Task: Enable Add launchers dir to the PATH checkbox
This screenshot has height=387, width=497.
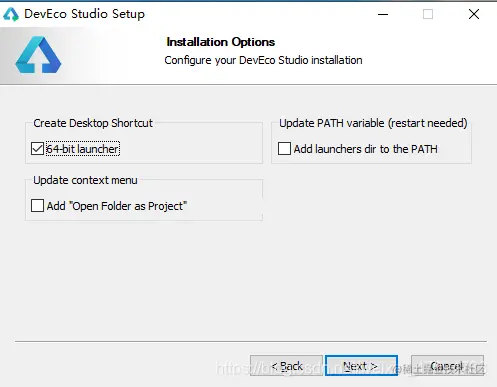Action: 284,149
